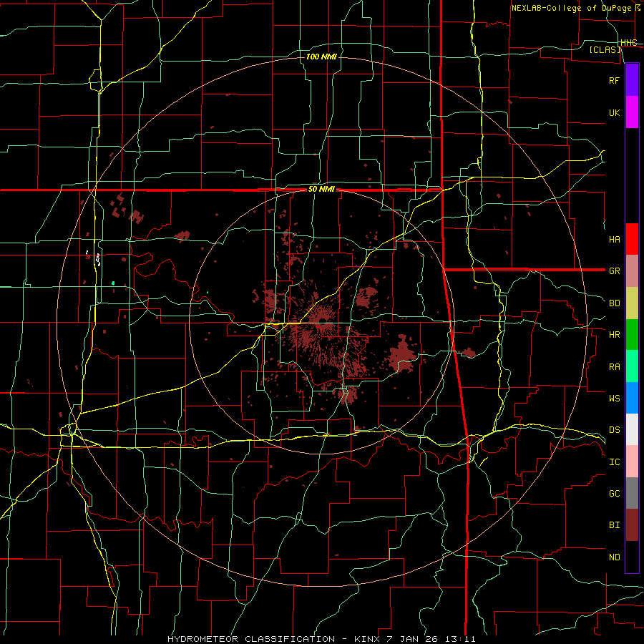The image size is (644, 644).
Task: Select the 'HR' legend label
Action: [x=614, y=335]
